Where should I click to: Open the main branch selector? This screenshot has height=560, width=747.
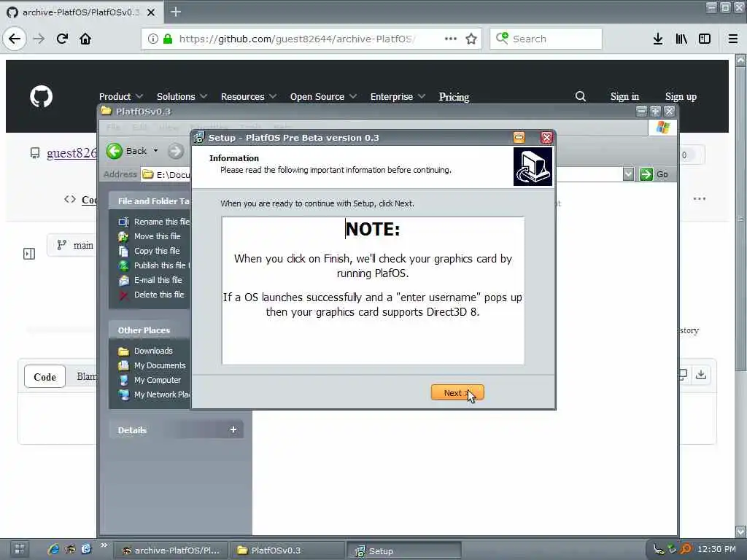(x=73, y=245)
